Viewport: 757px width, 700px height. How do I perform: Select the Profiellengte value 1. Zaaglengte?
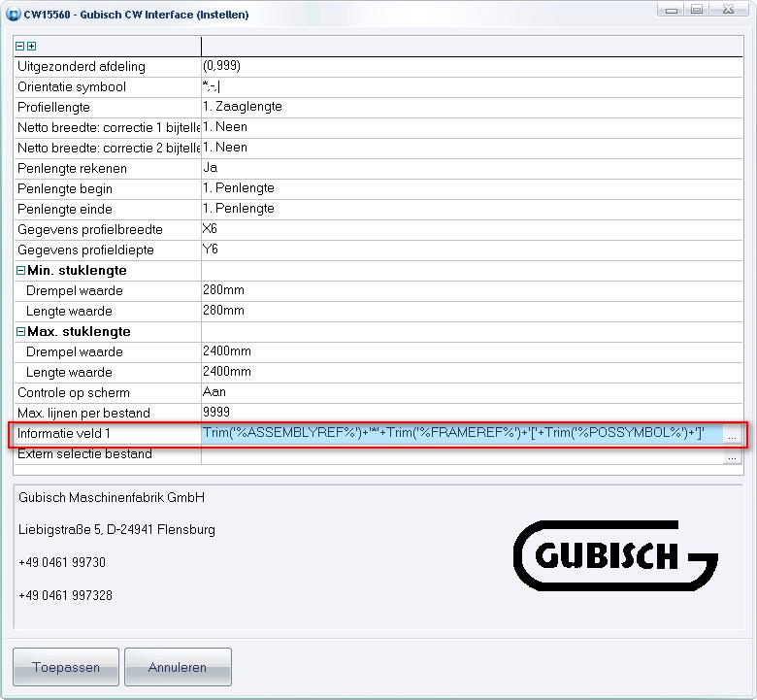[x=472, y=107]
